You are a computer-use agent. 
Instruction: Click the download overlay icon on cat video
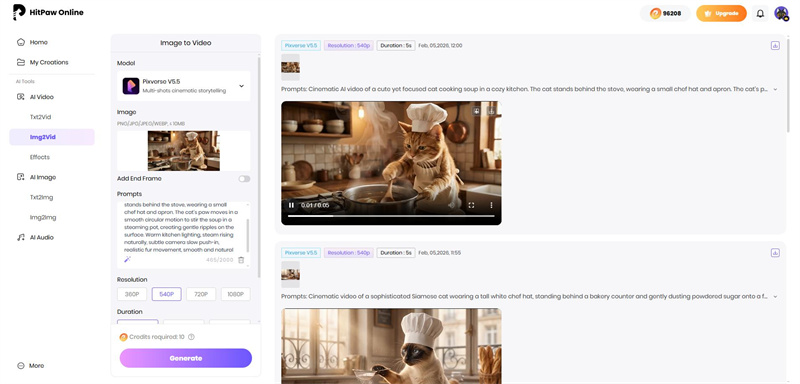[491, 110]
